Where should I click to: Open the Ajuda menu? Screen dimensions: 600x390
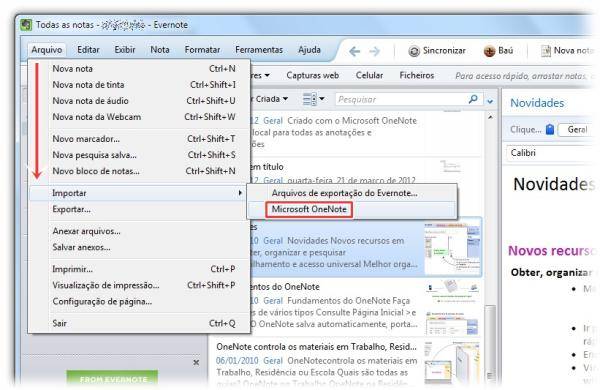coord(309,50)
